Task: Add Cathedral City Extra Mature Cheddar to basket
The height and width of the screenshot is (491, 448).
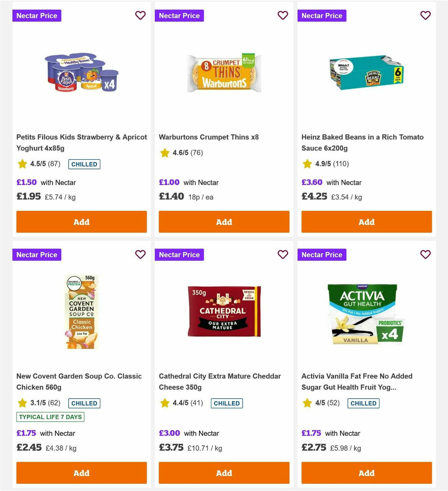Action: (x=224, y=473)
